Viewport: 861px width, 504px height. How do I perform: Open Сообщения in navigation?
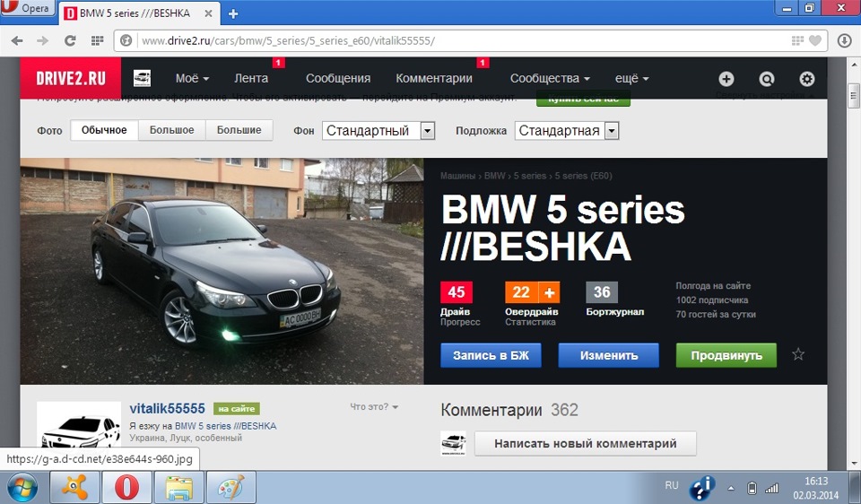coord(338,79)
